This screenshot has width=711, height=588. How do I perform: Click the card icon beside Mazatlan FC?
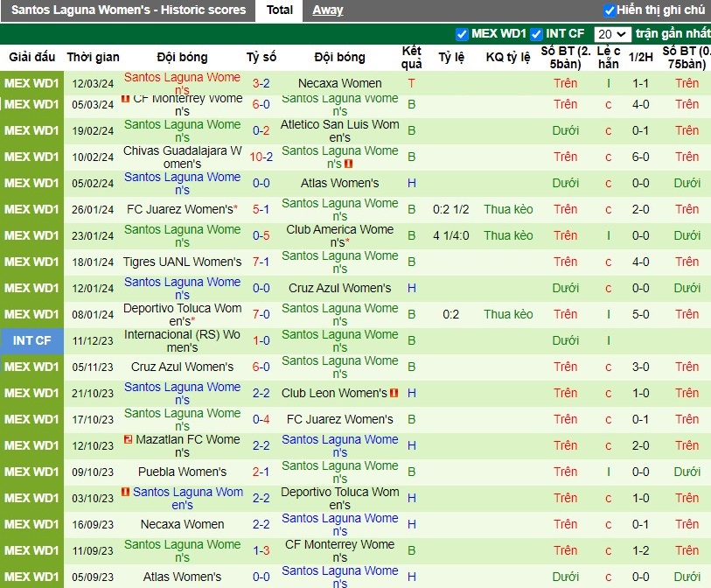(128, 439)
